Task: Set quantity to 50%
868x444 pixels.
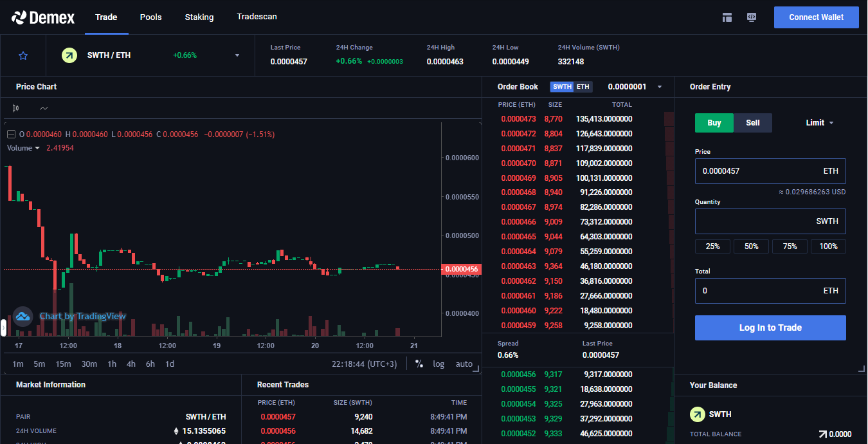Action: pyautogui.click(x=751, y=246)
